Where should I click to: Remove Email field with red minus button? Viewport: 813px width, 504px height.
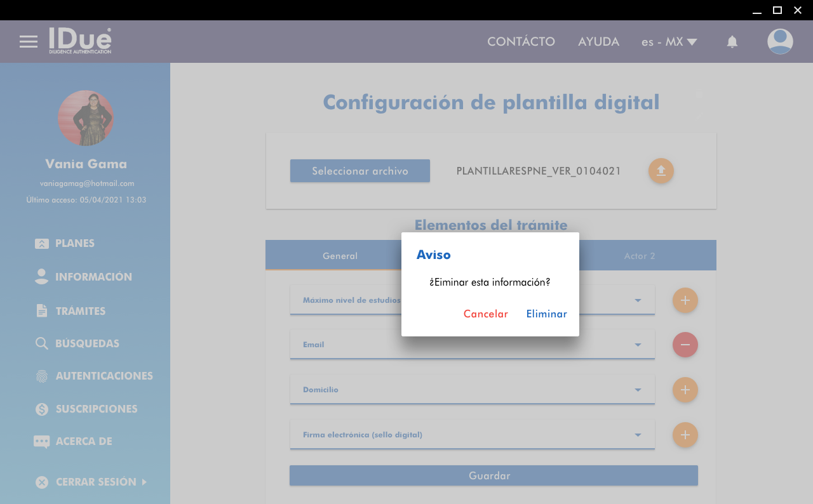pyautogui.click(x=685, y=345)
